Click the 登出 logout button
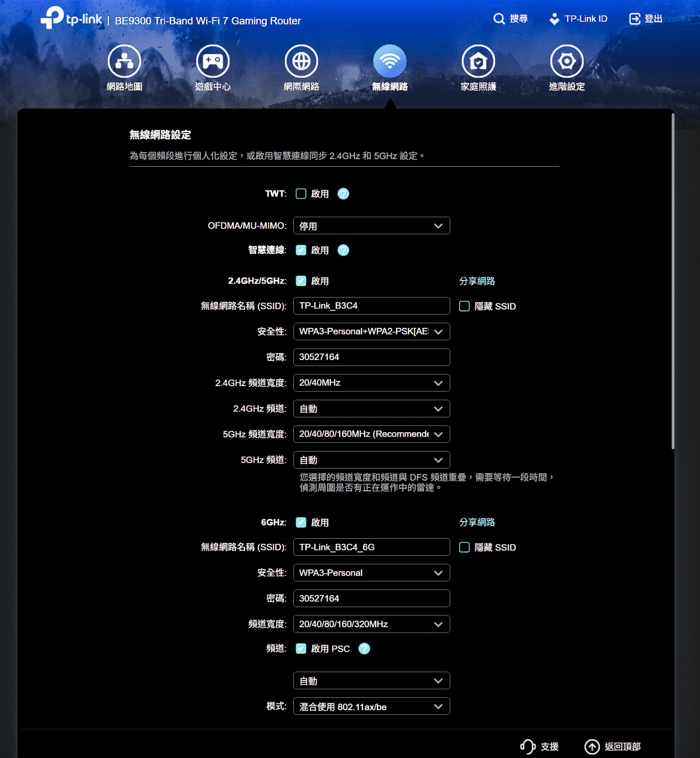 click(x=645, y=19)
